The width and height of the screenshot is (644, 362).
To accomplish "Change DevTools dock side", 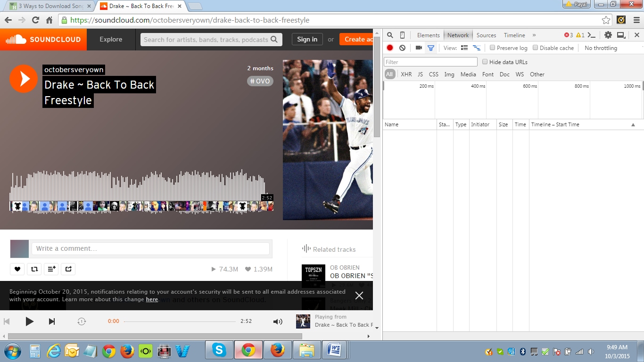I will tap(621, 35).
